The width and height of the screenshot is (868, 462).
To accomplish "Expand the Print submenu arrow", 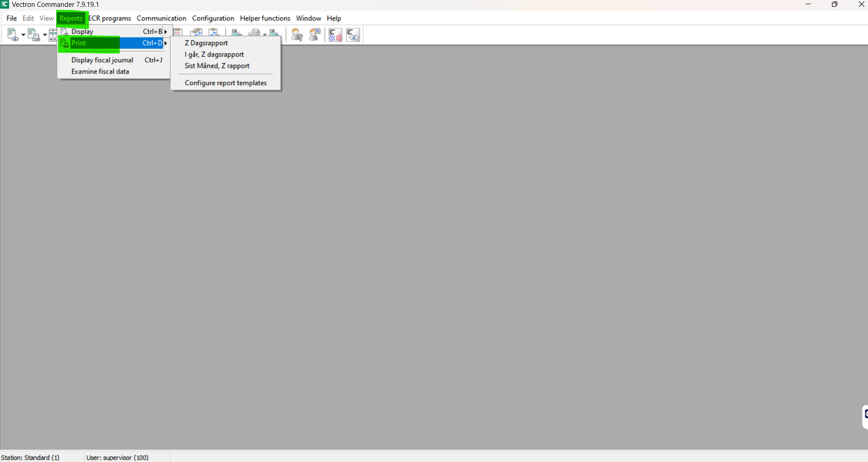I will pyautogui.click(x=166, y=43).
